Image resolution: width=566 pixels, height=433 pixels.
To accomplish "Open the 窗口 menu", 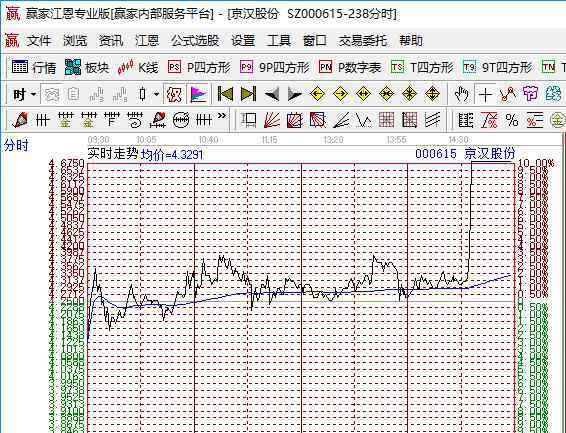I will pyautogui.click(x=314, y=40).
